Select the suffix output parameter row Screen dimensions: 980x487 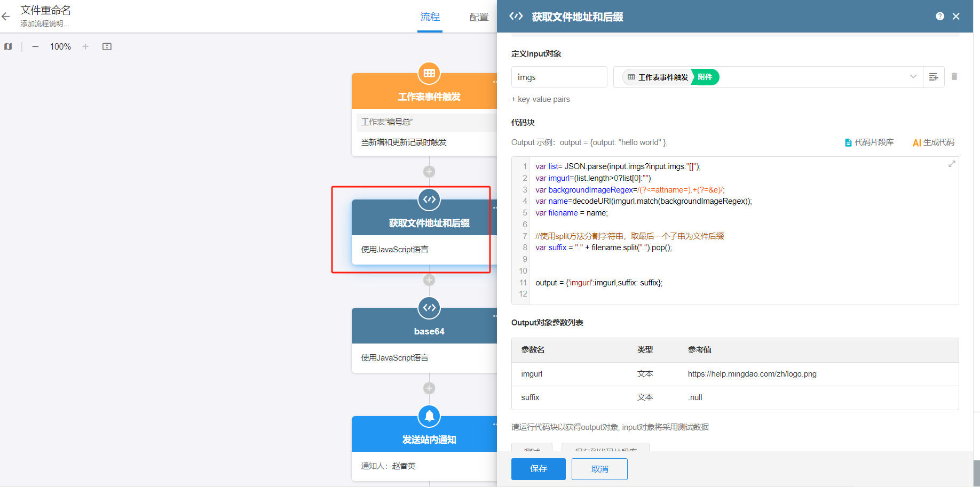pos(735,397)
